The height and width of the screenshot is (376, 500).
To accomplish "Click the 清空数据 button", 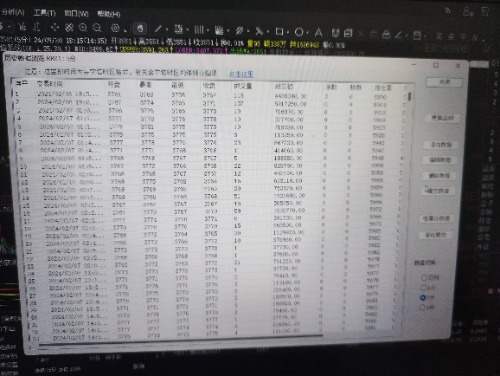I will coord(438,191).
